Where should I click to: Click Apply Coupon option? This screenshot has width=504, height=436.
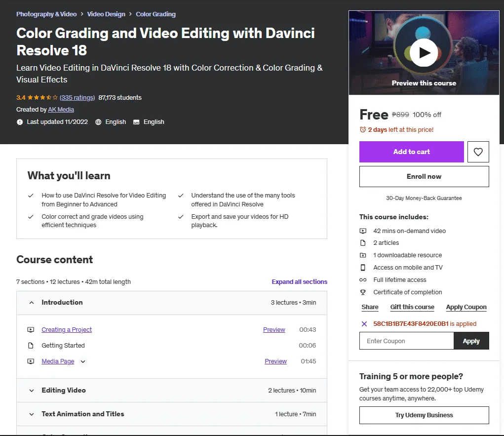pyautogui.click(x=466, y=307)
